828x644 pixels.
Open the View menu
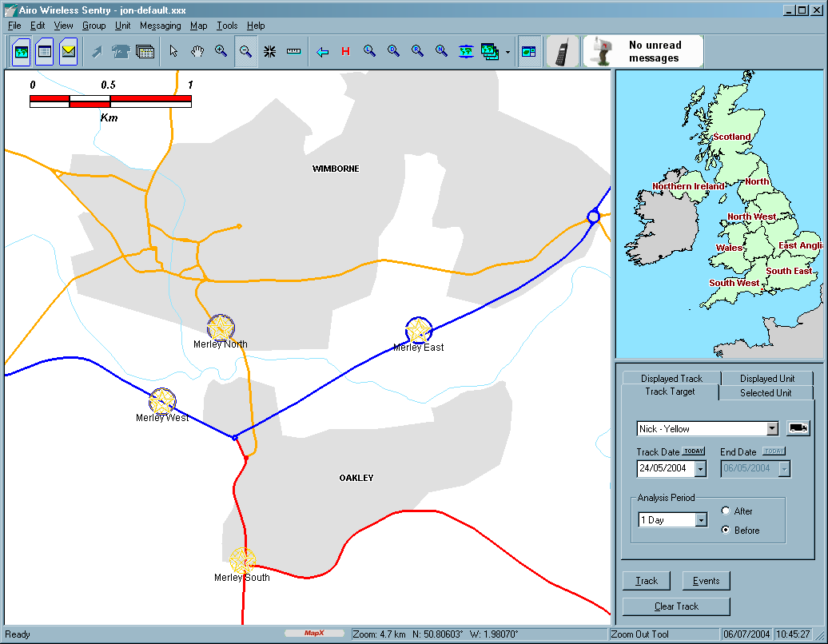coord(63,26)
